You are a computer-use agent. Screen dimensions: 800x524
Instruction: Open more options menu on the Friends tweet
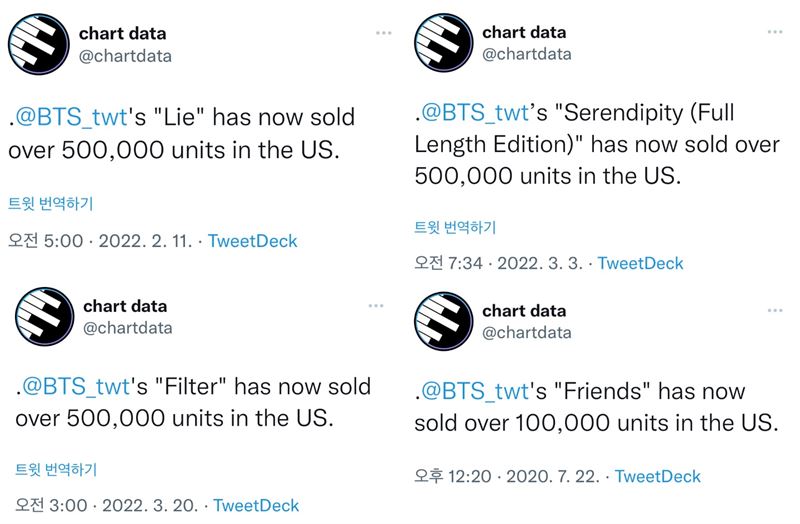[775, 310]
